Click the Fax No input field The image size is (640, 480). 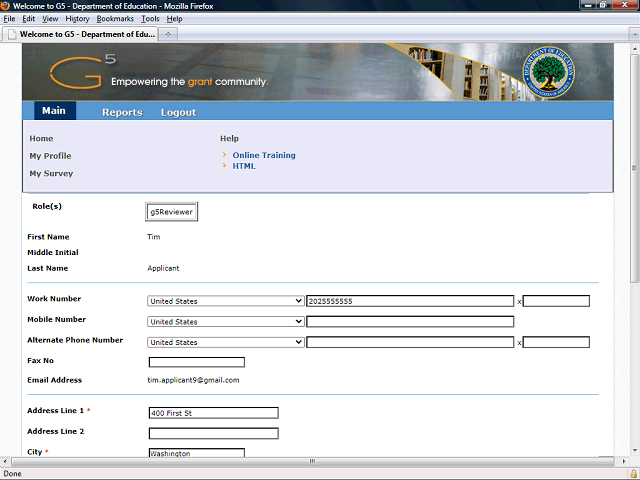[x=196, y=362]
